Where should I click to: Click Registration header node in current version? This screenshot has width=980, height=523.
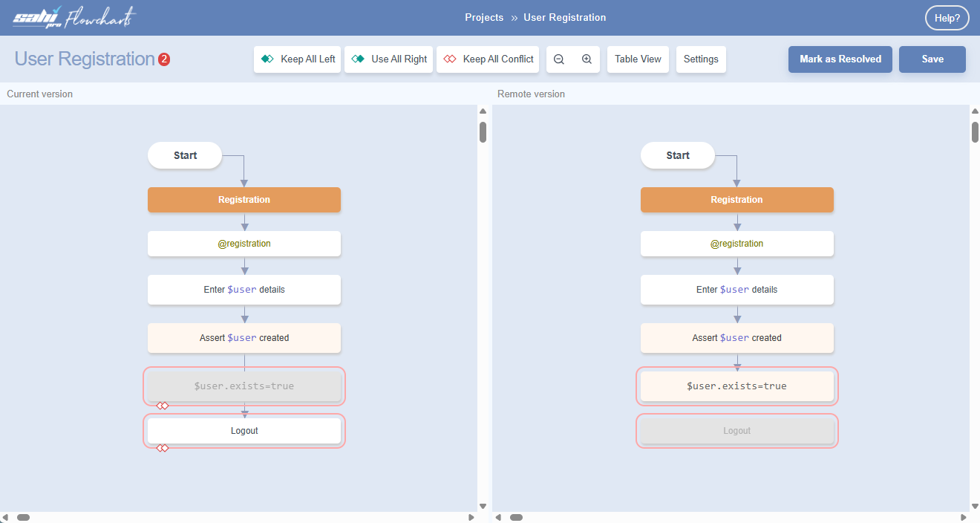click(244, 200)
